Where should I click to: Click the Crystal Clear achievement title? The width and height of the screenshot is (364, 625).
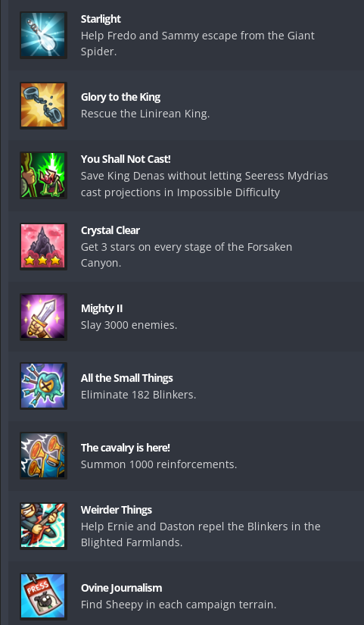pos(110,230)
